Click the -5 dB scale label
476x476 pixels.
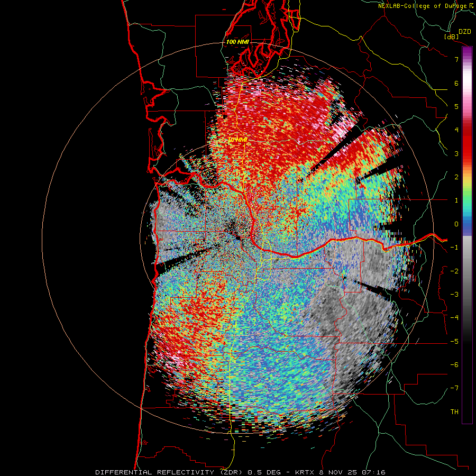point(454,341)
